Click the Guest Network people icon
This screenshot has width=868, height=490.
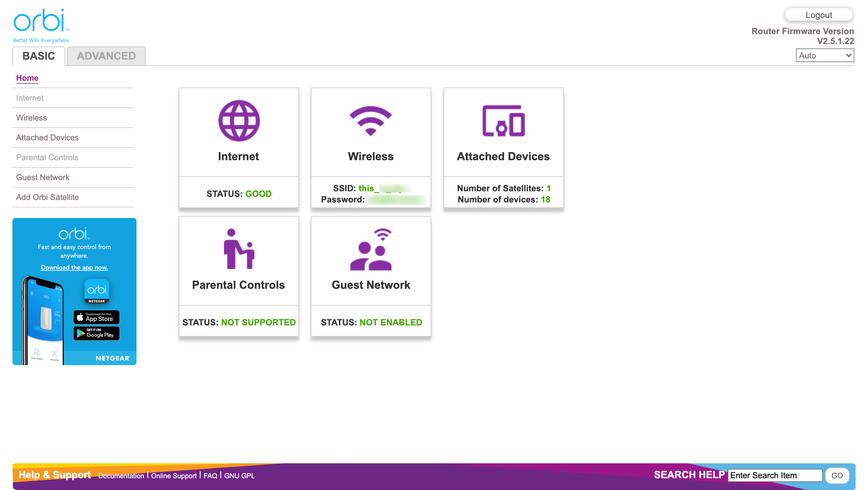[x=371, y=250]
